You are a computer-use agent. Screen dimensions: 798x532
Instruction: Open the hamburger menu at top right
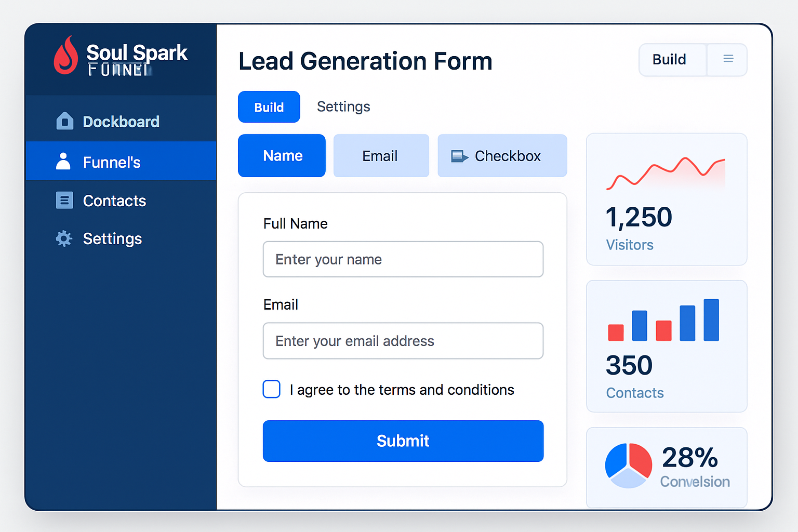tap(728, 59)
